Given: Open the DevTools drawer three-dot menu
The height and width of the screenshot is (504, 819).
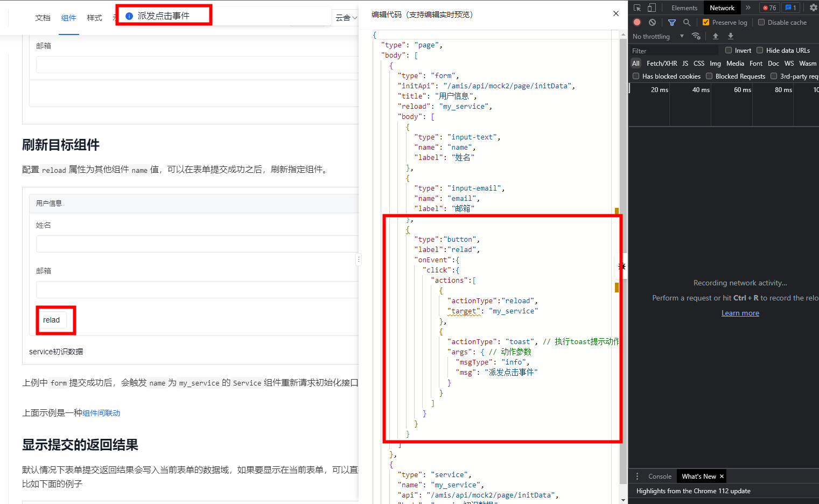Looking at the screenshot, I should [x=637, y=476].
